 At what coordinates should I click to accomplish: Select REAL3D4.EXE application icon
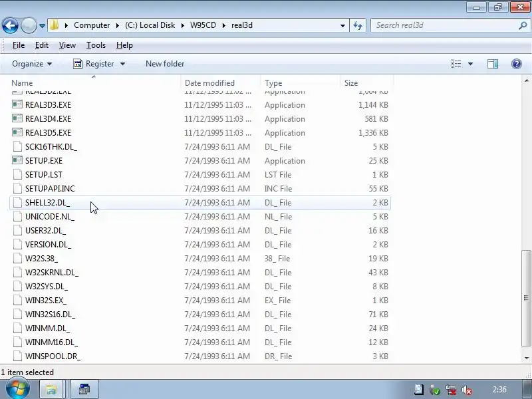pyautogui.click(x=17, y=118)
